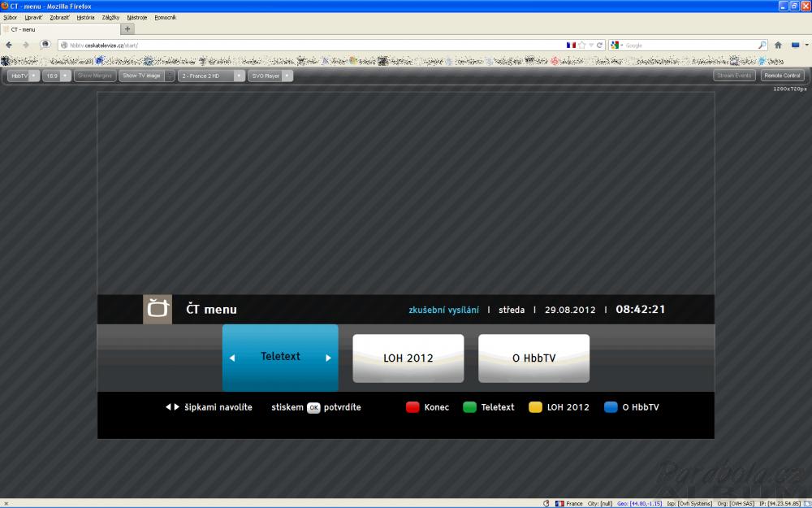Screen dimensions: 812x508
Task: Click the OK key icon in hint bar
Action: tap(313, 407)
